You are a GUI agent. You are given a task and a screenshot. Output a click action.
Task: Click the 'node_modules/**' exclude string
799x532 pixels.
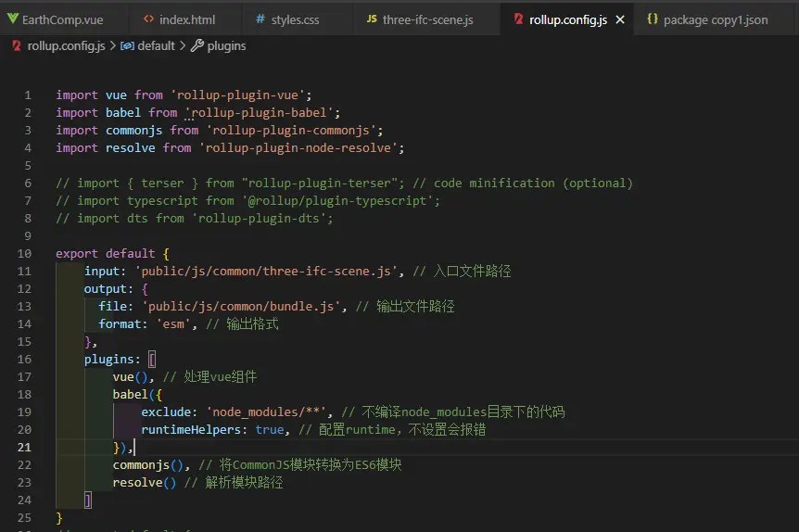[x=266, y=412]
